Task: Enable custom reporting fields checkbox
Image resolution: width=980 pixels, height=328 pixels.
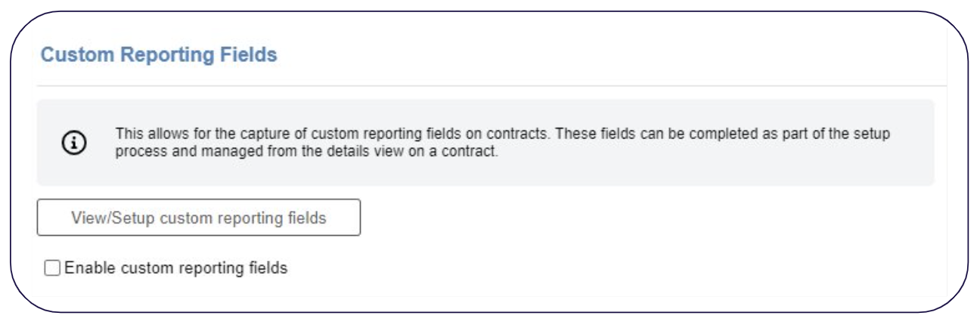Action: coord(51,268)
